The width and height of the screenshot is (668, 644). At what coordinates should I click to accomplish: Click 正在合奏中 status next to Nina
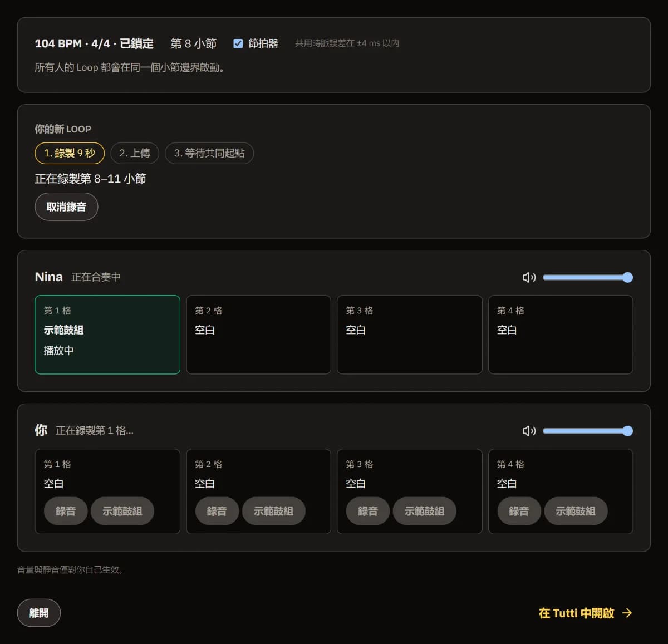96,277
